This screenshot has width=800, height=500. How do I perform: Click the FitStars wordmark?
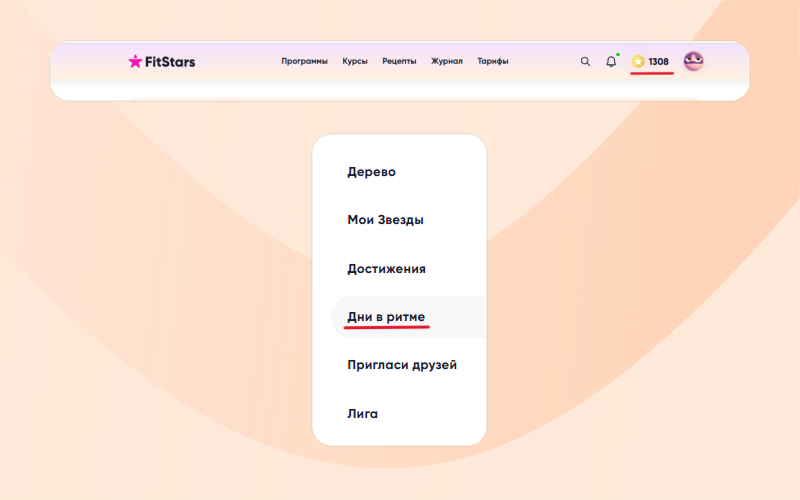click(x=170, y=62)
